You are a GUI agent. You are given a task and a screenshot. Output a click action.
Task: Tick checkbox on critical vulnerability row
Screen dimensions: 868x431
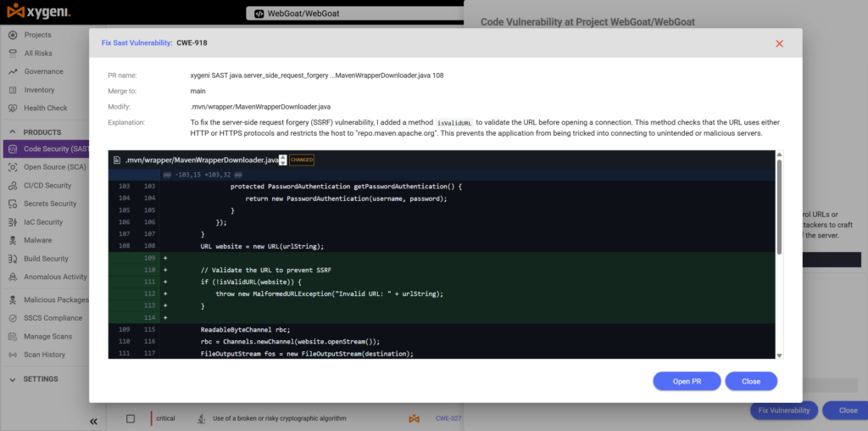tap(131, 419)
